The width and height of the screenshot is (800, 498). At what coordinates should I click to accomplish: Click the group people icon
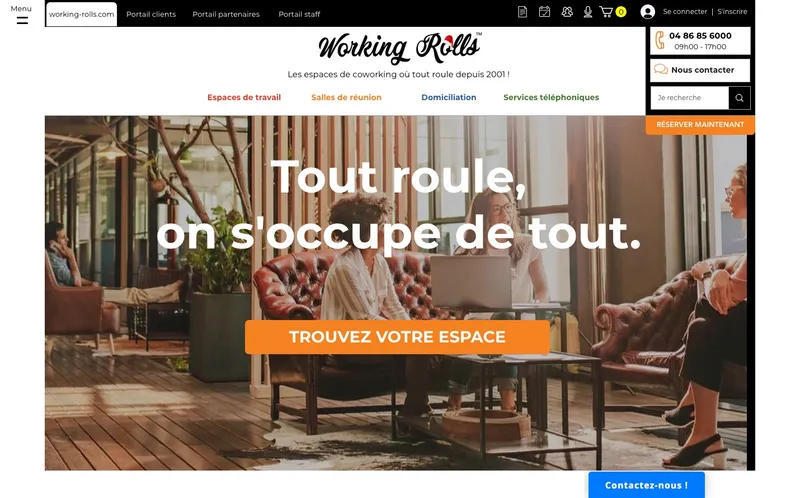coord(567,12)
